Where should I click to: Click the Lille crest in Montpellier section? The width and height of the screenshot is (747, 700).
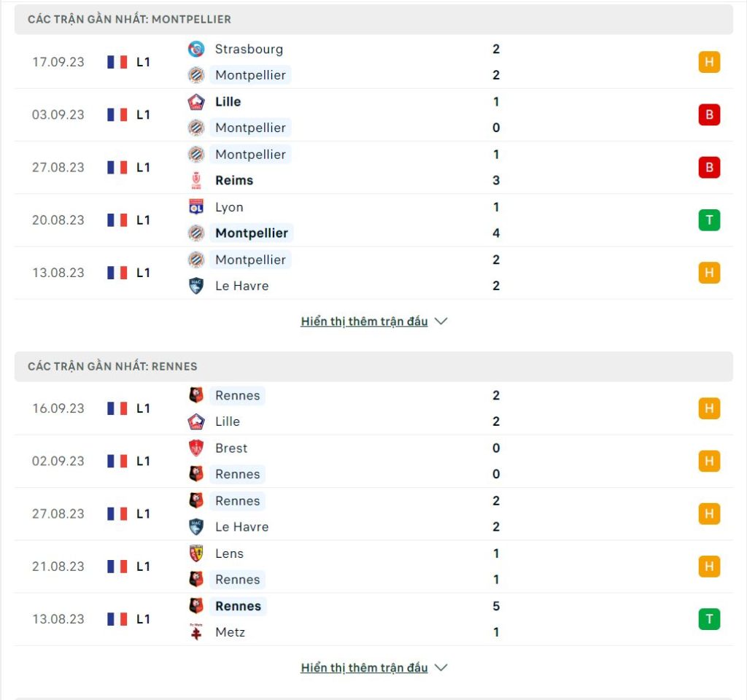tap(196, 102)
